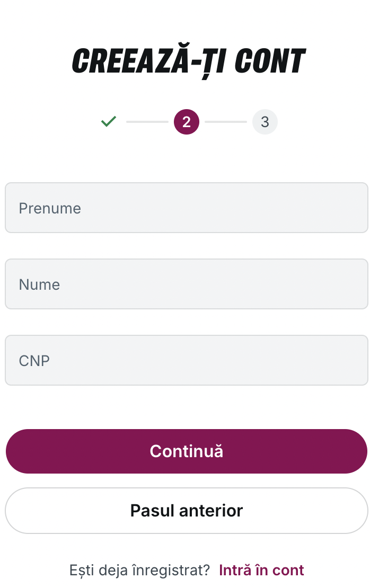
Task: Click the Creează-ți cont heading
Action: pyautogui.click(x=189, y=61)
